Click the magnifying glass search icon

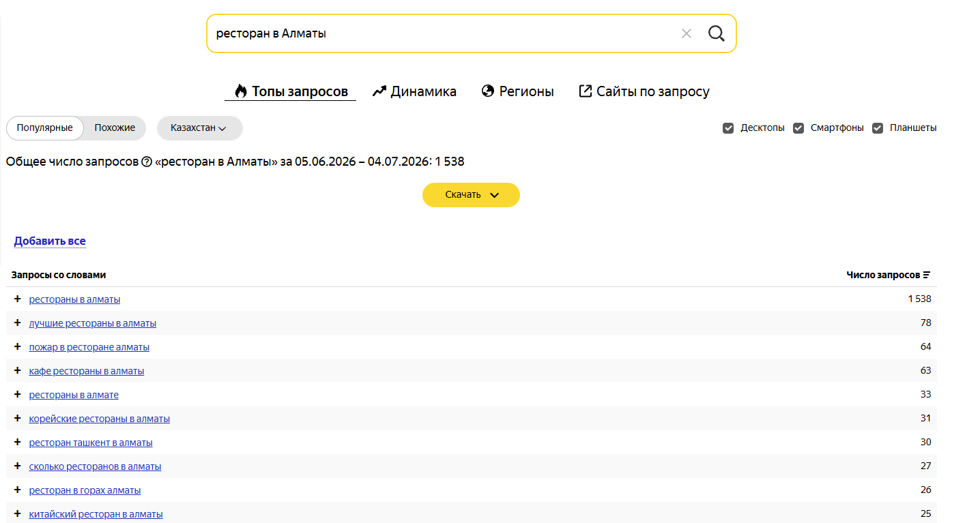[x=717, y=33]
